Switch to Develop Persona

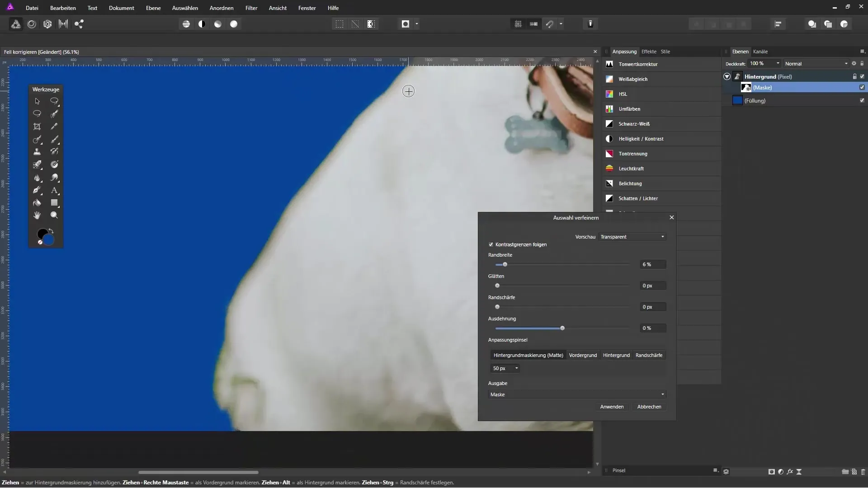47,24
